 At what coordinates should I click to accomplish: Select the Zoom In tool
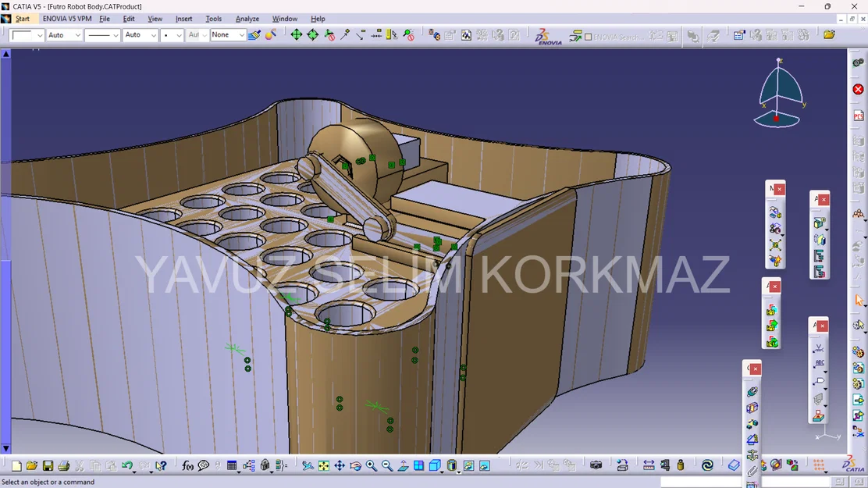click(x=372, y=465)
